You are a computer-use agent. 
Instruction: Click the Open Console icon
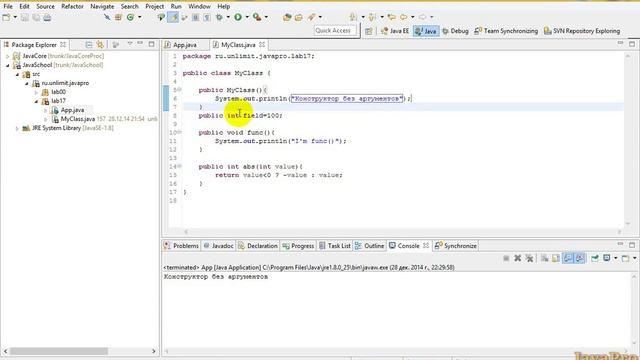[x=625, y=258]
